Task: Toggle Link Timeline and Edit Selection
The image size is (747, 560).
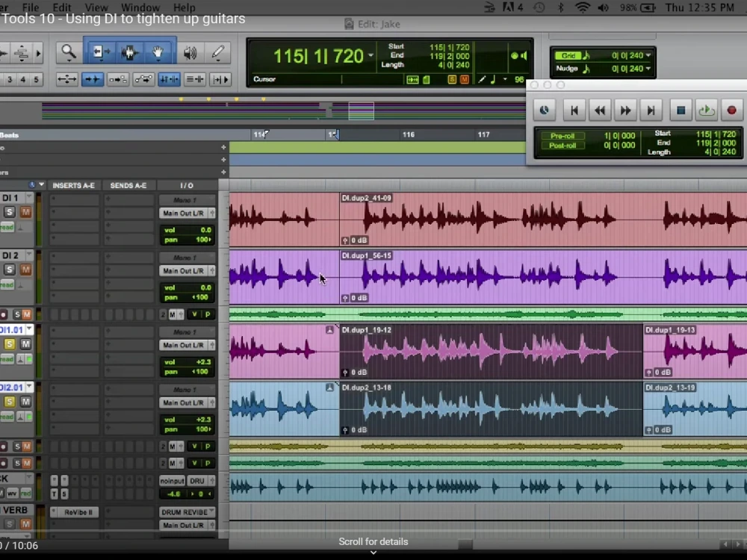Action: click(169, 79)
